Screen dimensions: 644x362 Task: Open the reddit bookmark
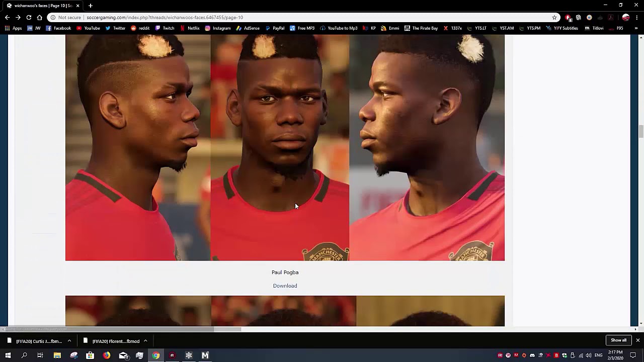[140, 28]
